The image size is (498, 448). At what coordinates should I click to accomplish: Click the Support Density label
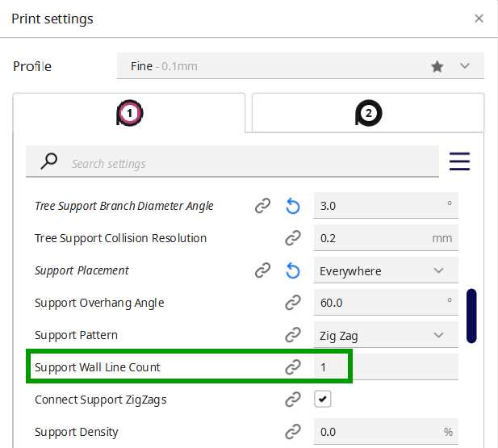click(76, 432)
